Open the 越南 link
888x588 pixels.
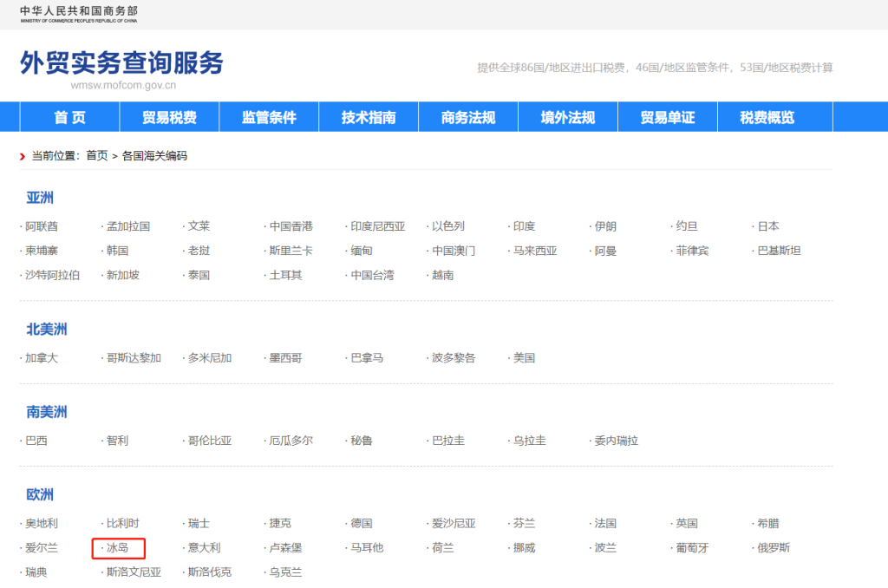(x=443, y=275)
